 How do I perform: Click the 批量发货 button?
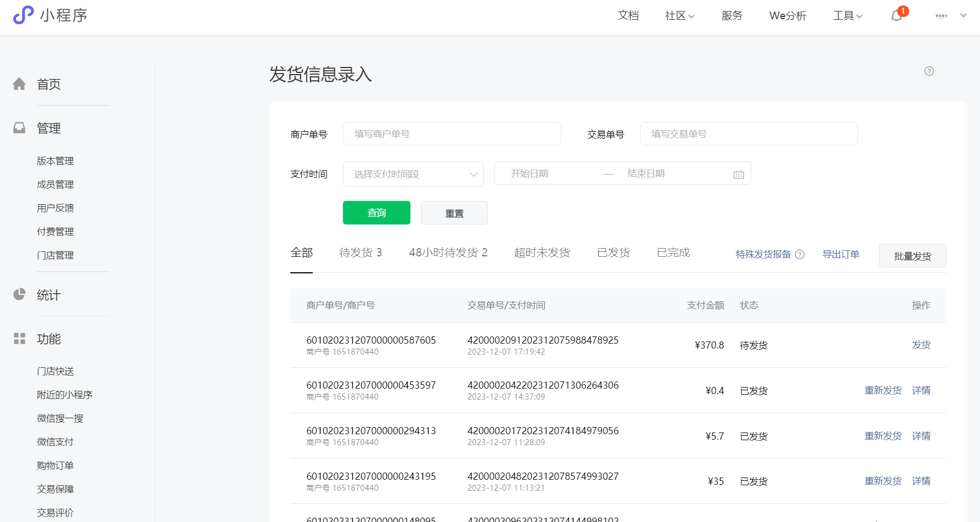click(913, 256)
